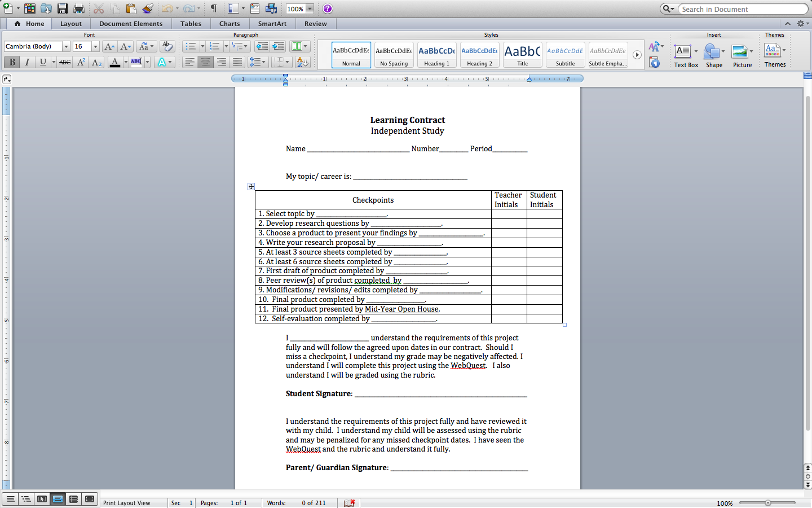Image resolution: width=812 pixels, height=508 pixels.
Task: Toggle Bold formatting
Action: click(x=12, y=62)
